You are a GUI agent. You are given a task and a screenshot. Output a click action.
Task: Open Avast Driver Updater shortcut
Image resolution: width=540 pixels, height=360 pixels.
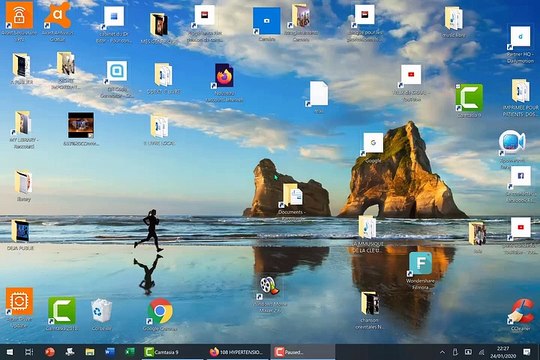19,301
